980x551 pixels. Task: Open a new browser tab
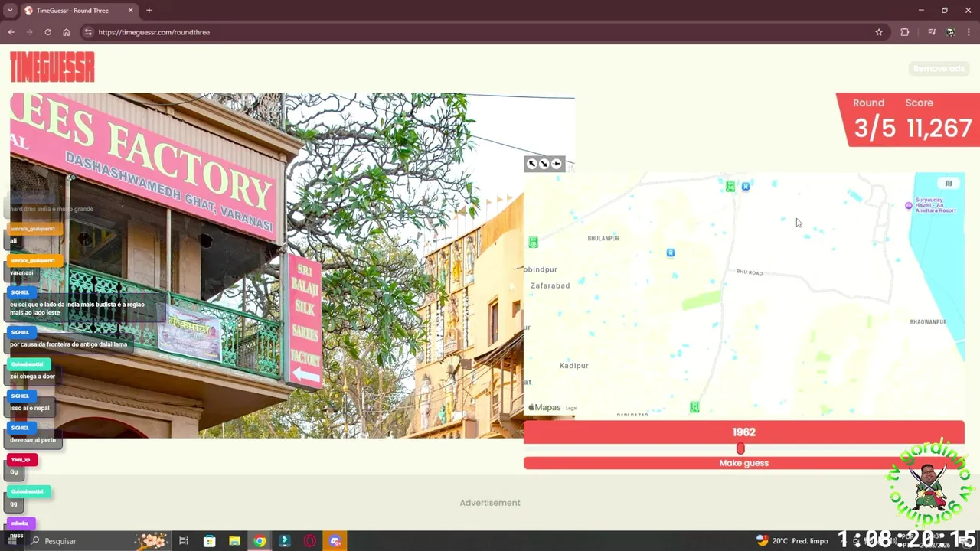coord(149,11)
